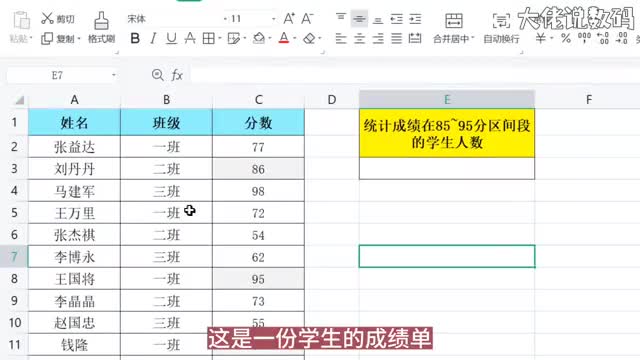
Task: Select the score cell 95
Action: pyautogui.click(x=258, y=279)
